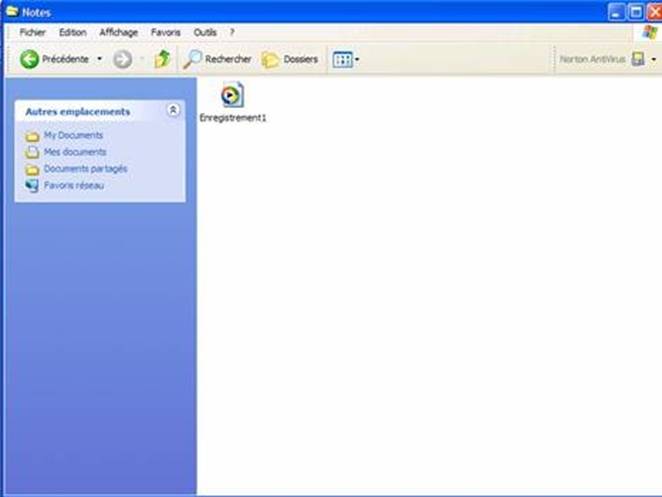Expand the views dropdown arrow
Screen dimensions: 662x497
[x=357, y=60]
